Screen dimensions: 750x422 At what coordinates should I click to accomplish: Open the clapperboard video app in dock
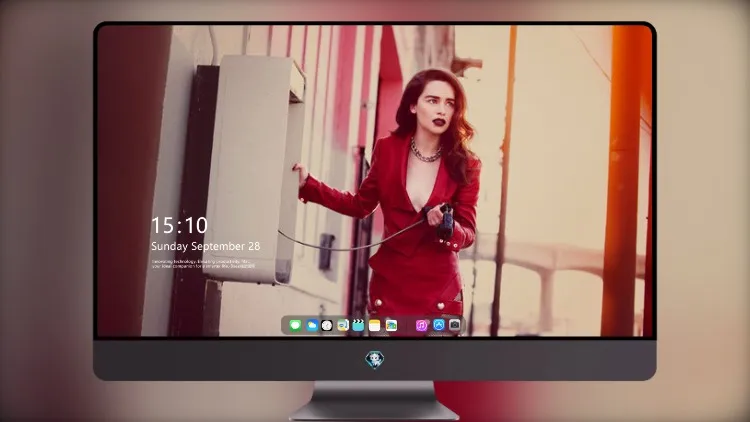(x=358, y=325)
